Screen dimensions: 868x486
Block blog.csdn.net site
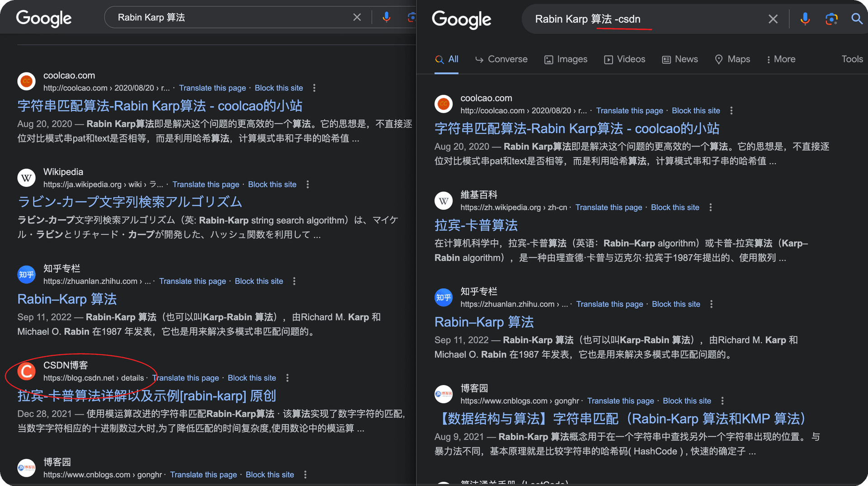(252, 378)
